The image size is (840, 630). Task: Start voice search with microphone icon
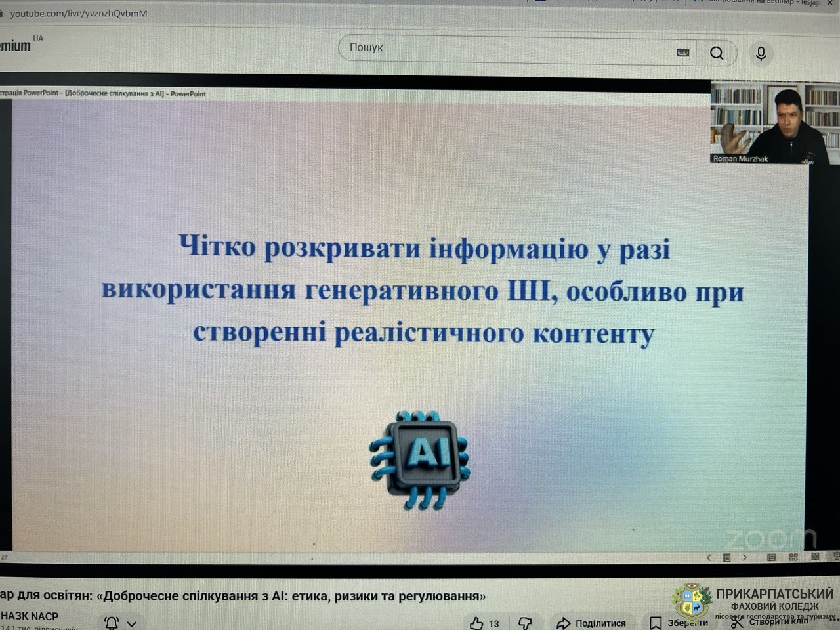[x=761, y=53]
